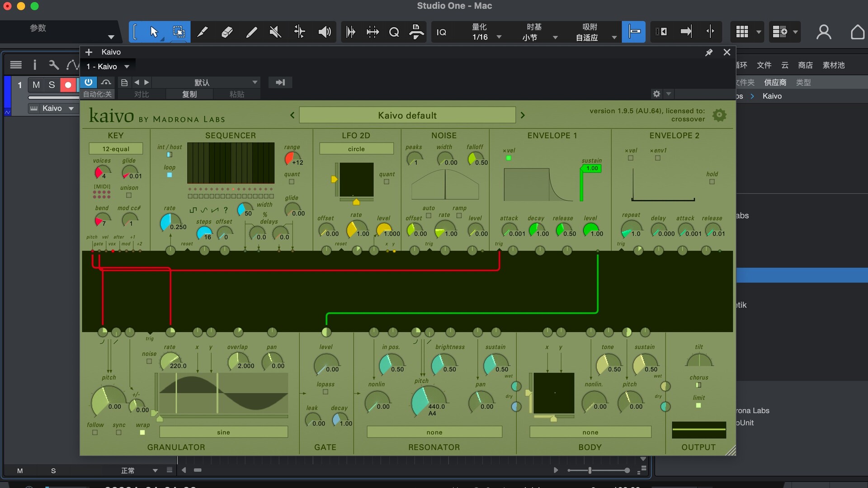Viewport: 868px width, 488px height.
Task: Select the Bend tool
Action: coord(300,32)
